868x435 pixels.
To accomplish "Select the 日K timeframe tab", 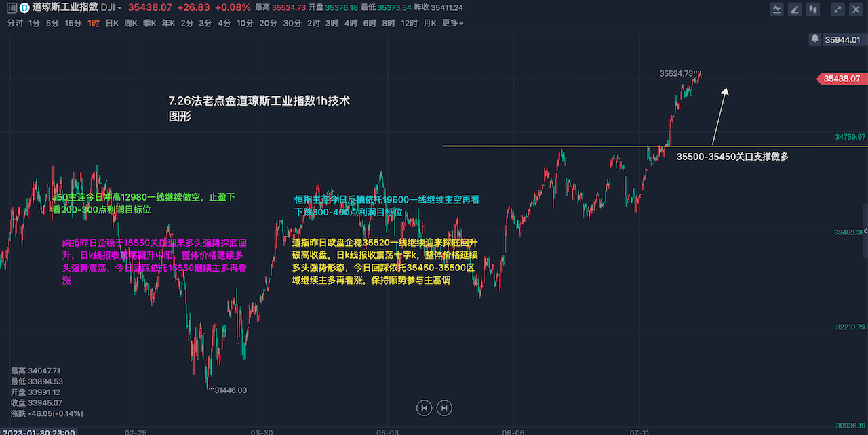I will (112, 23).
